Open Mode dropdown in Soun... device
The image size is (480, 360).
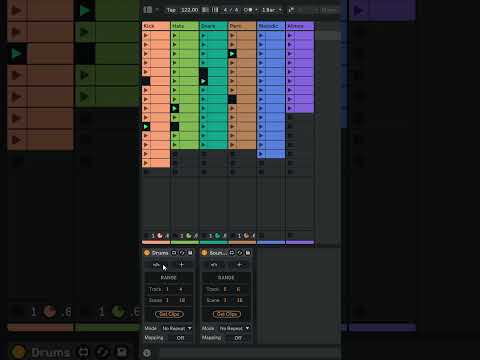tap(234, 328)
